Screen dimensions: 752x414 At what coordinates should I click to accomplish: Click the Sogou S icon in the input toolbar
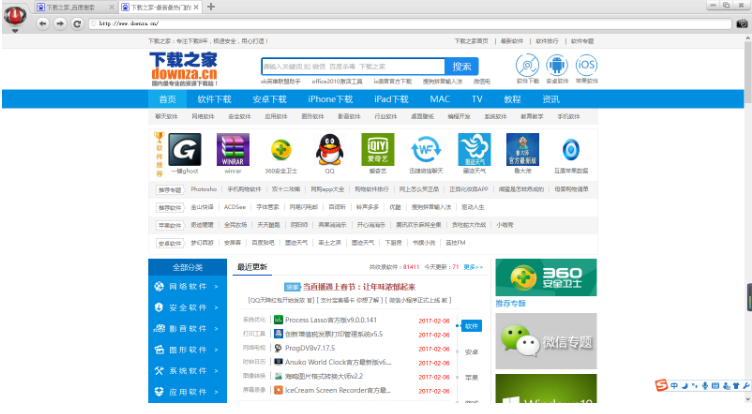coord(661,385)
